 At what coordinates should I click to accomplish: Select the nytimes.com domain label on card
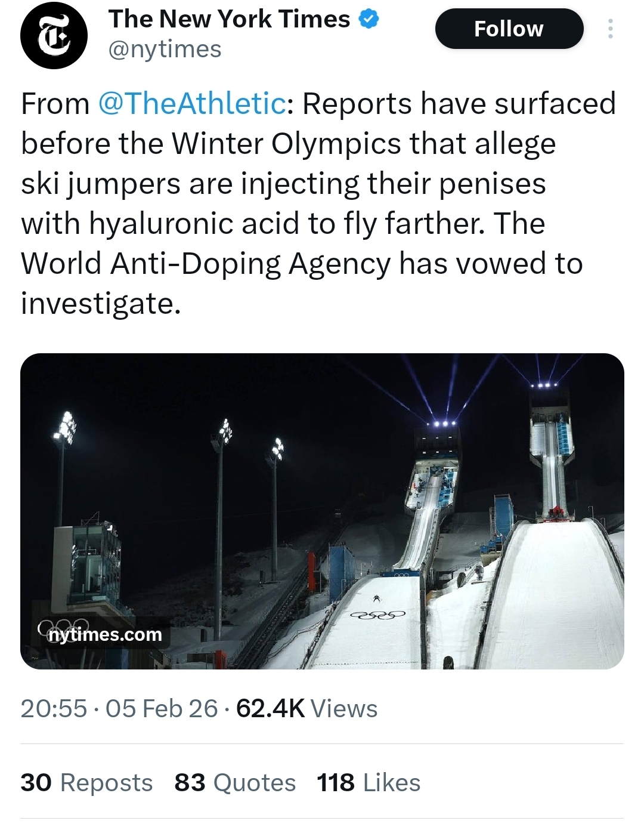click(105, 634)
